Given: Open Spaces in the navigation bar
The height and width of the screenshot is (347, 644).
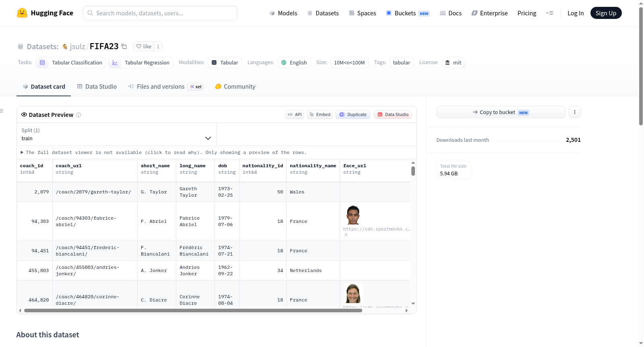Looking at the screenshot, I should [x=362, y=13].
